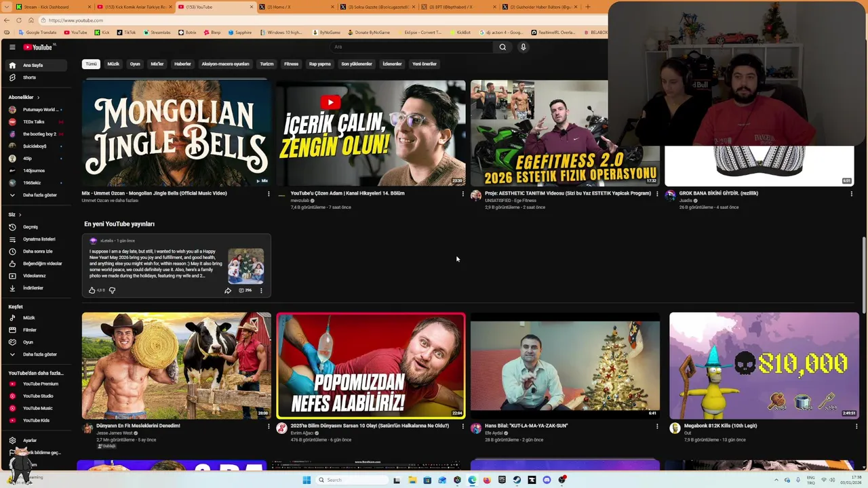Click the YouTube logo

[x=38, y=47]
